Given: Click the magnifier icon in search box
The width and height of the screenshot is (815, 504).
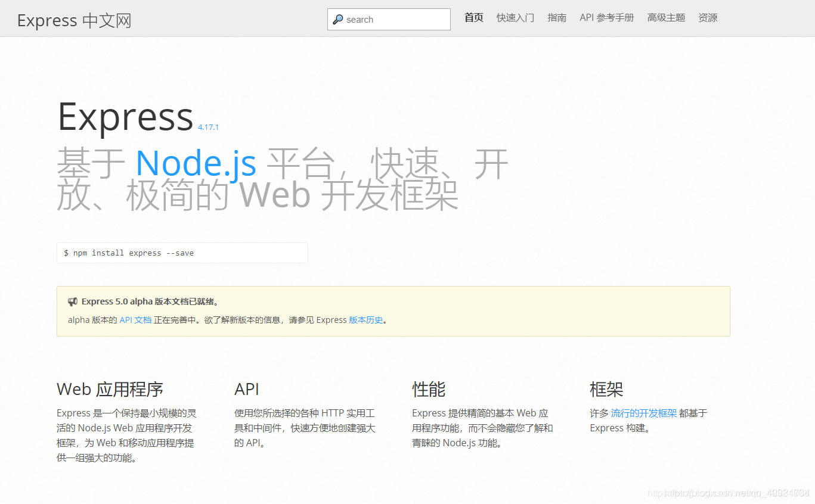Looking at the screenshot, I should 337,19.
